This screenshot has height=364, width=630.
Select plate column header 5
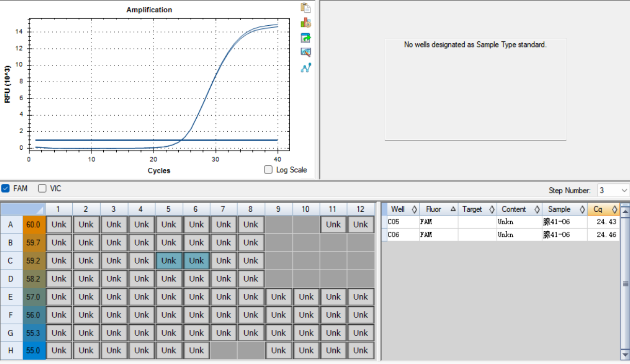(169, 209)
